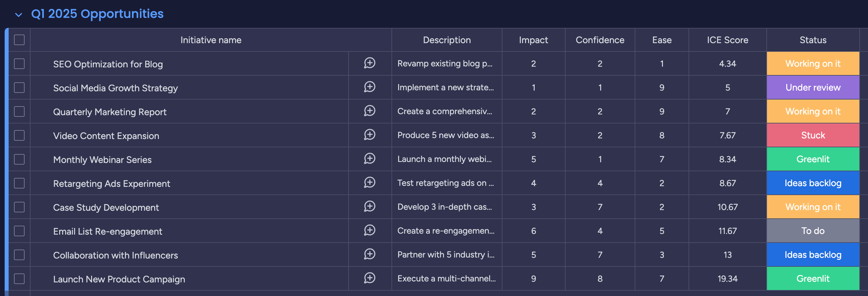Image resolution: width=868 pixels, height=296 pixels.
Task: Change Quarterly Marketing Report status label
Action: click(x=813, y=111)
